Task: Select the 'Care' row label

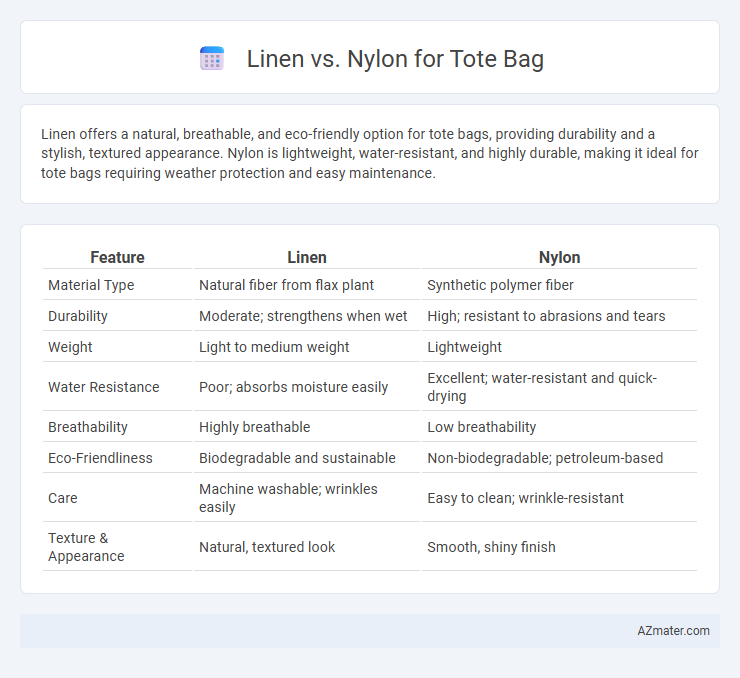Action: pos(63,498)
